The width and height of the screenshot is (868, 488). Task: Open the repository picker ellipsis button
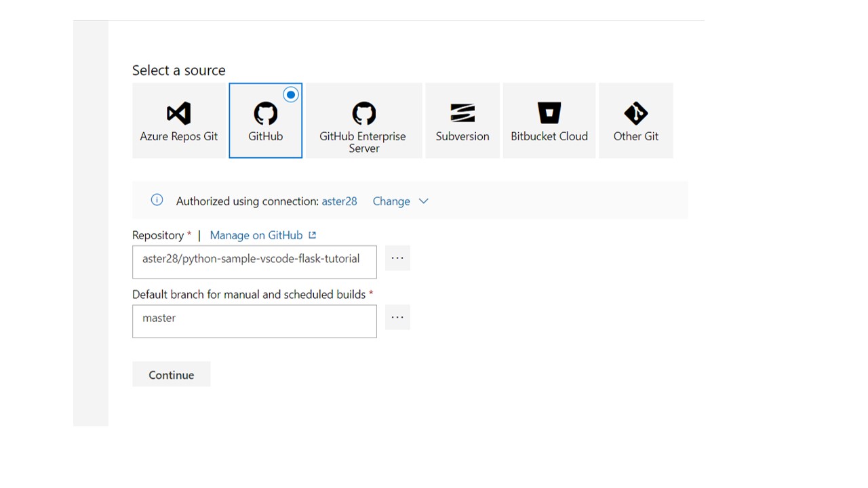point(397,258)
